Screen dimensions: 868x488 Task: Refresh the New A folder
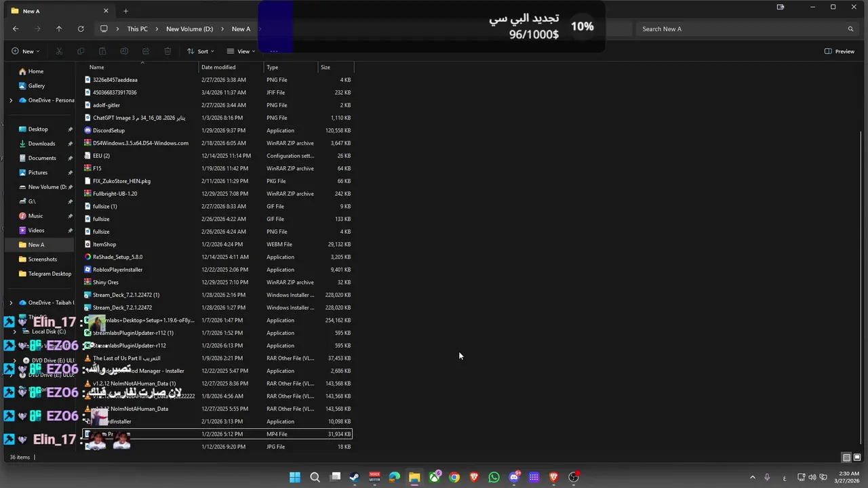81,29
